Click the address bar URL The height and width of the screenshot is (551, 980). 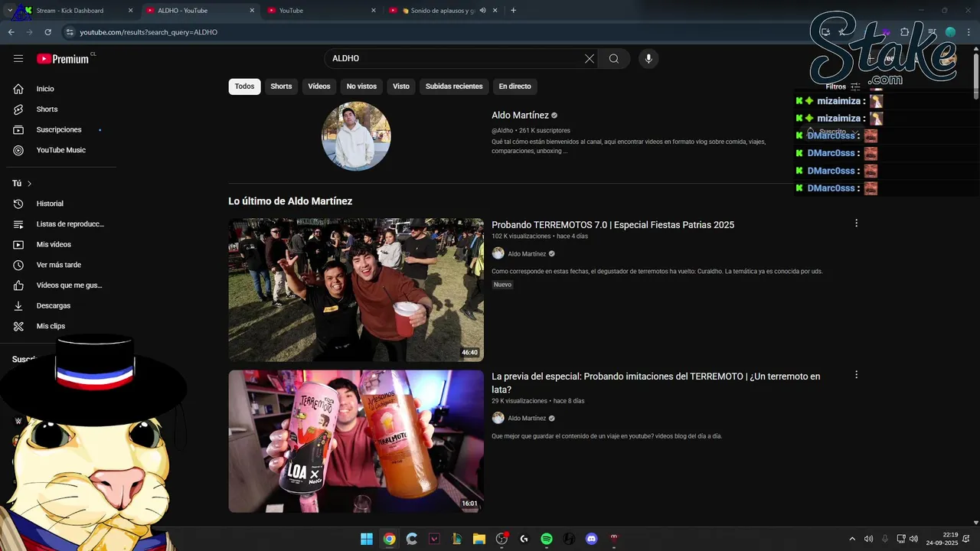pos(149,32)
